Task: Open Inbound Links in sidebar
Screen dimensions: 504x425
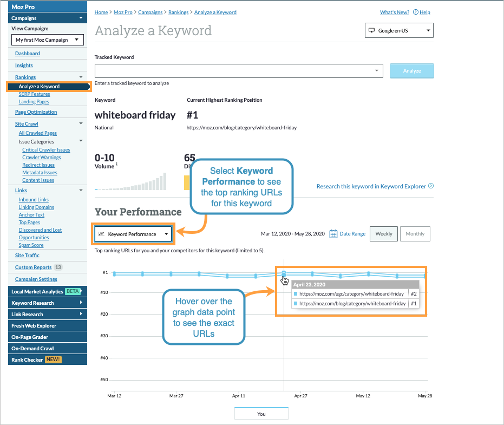Action: point(34,200)
